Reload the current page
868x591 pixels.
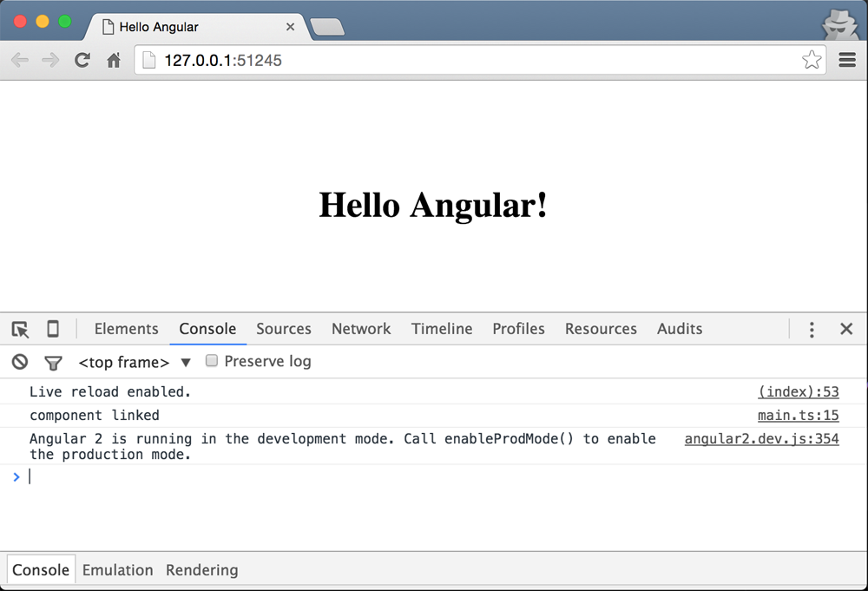click(81, 60)
